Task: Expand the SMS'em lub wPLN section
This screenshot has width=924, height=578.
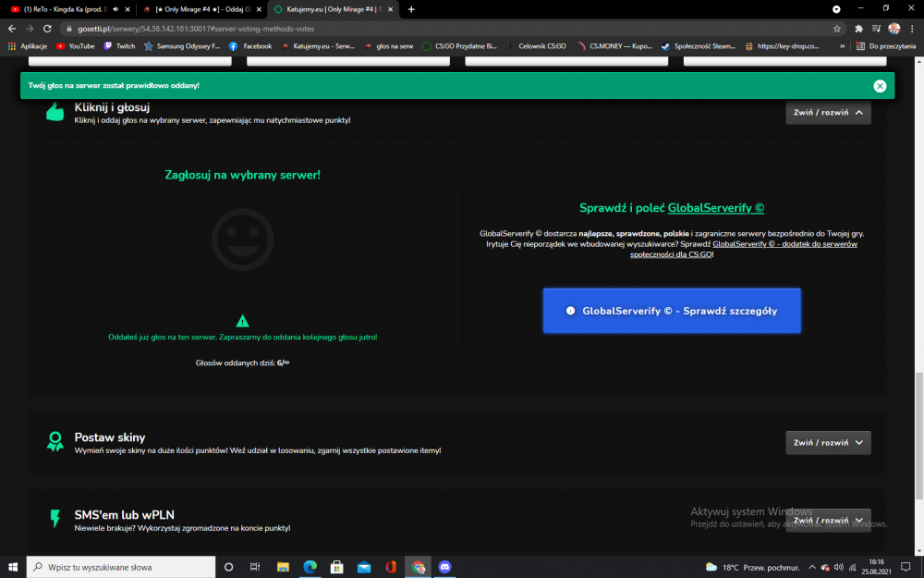Action: [x=828, y=520]
